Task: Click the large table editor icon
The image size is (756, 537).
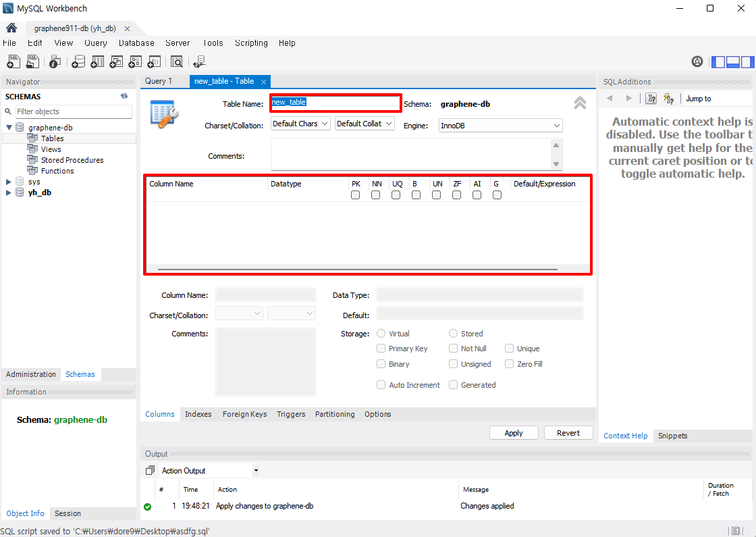Action: click(x=165, y=114)
